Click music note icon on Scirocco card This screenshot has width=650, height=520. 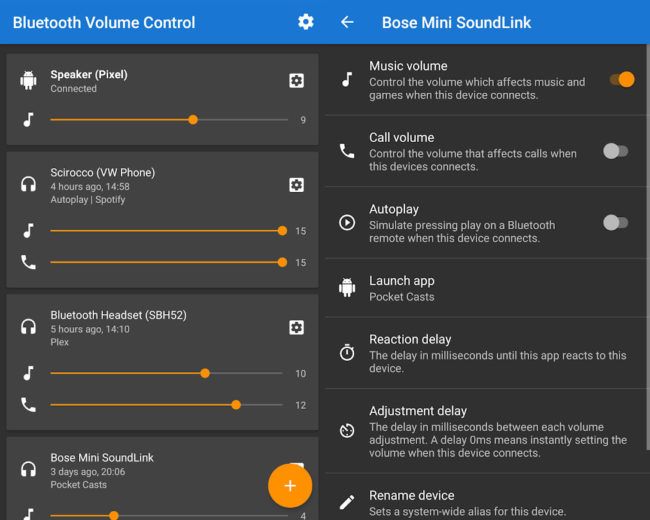(x=28, y=231)
